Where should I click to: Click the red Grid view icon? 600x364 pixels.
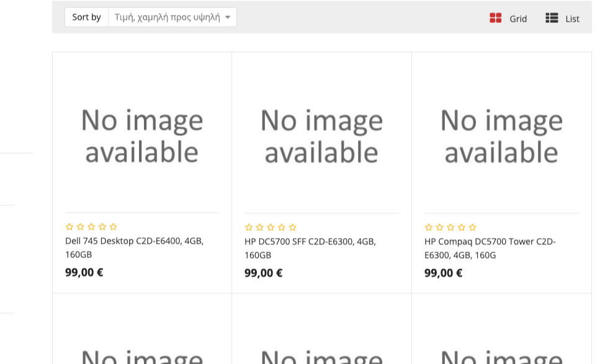[495, 18]
